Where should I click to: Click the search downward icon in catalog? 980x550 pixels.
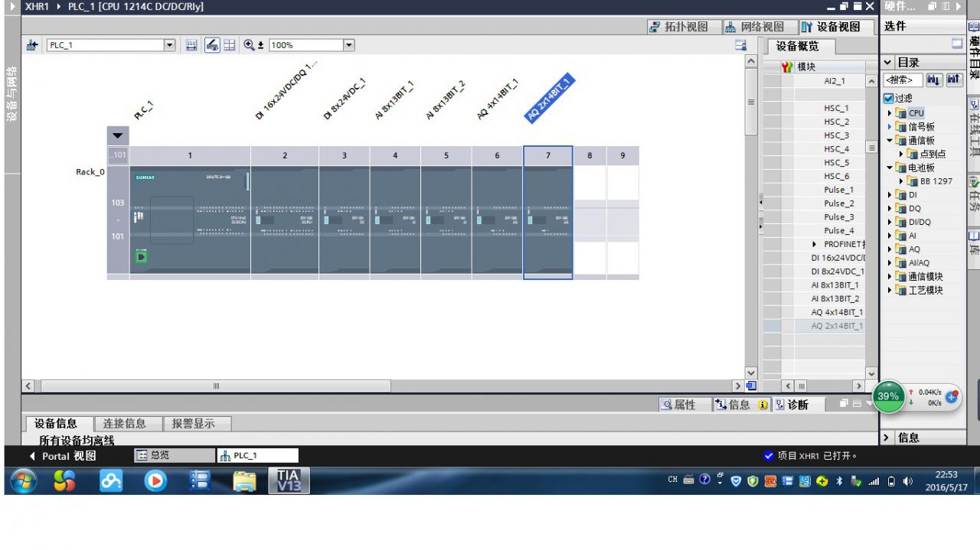click(x=934, y=80)
